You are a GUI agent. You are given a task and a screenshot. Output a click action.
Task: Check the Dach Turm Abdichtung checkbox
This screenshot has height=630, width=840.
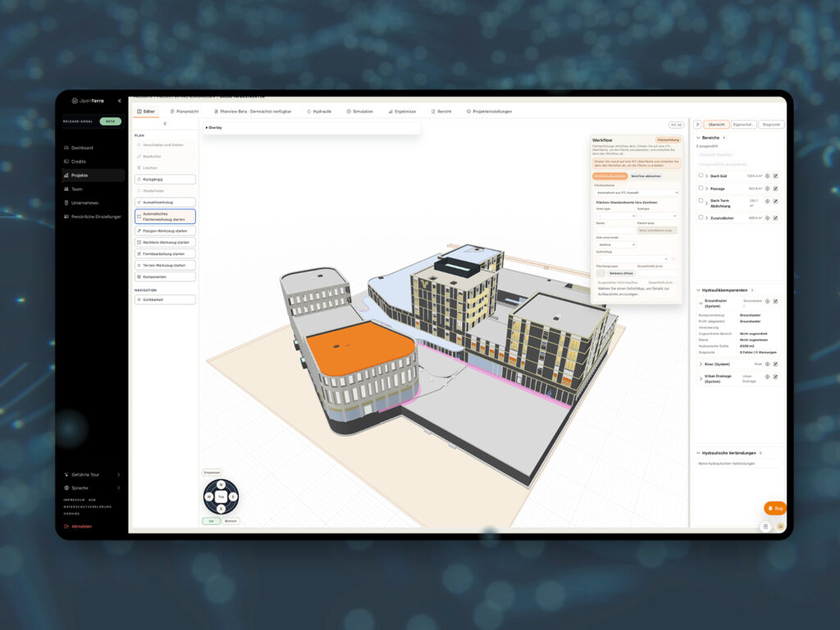pos(701,201)
